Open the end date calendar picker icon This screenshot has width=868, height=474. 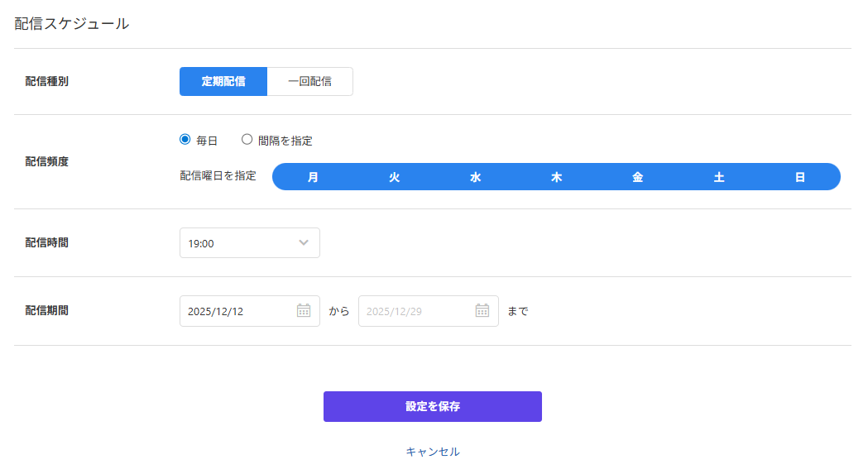click(x=482, y=311)
